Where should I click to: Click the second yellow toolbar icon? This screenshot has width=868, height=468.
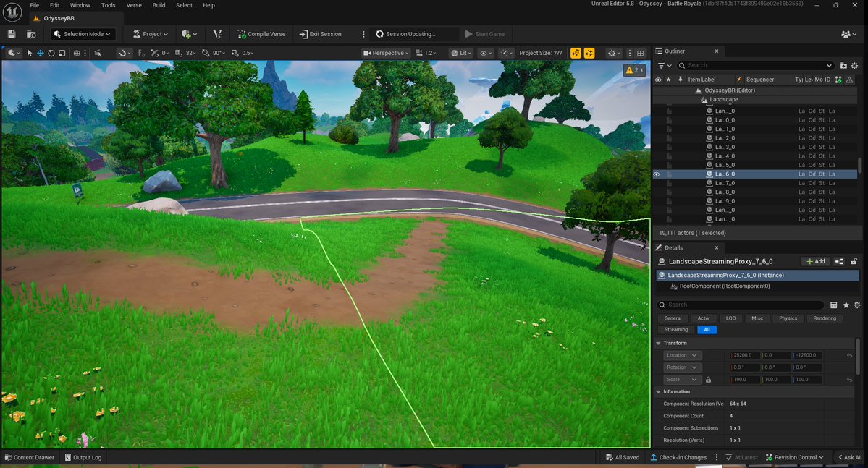[589, 53]
